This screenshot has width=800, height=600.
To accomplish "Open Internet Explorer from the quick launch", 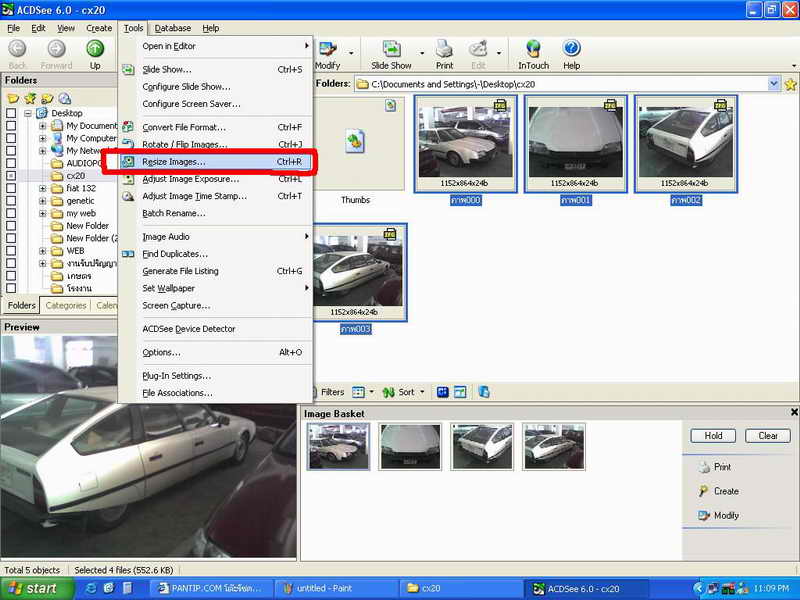I will [91, 588].
